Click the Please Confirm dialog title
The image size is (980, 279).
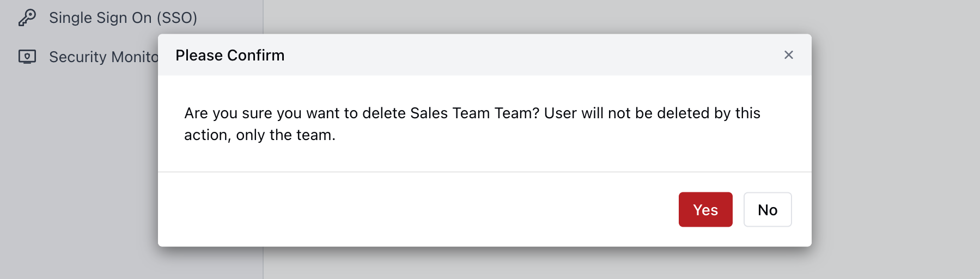[230, 55]
